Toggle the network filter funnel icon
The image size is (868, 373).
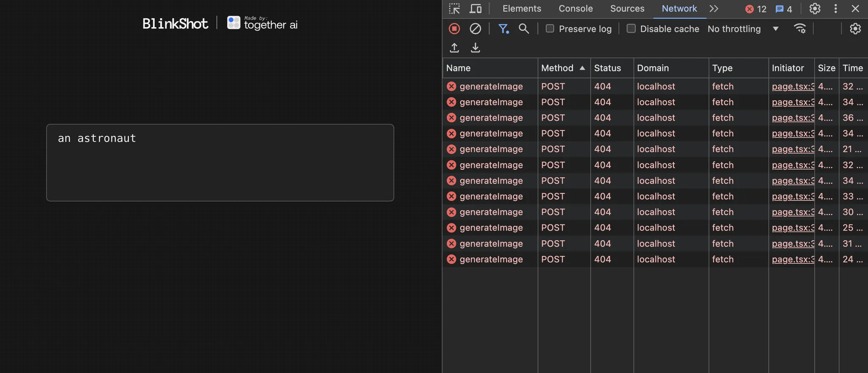click(x=504, y=29)
